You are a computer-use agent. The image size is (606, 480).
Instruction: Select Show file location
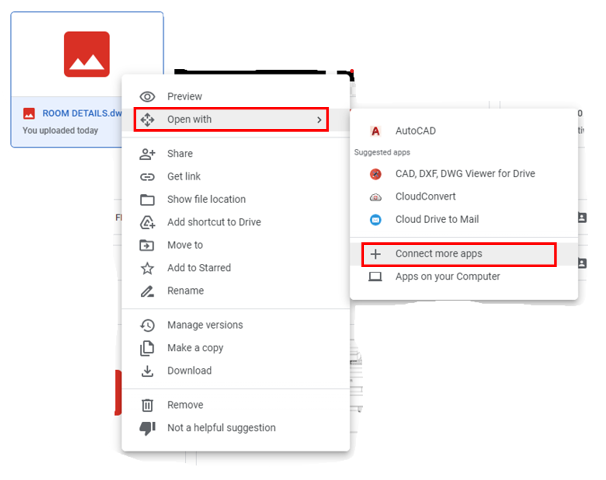pos(206,200)
